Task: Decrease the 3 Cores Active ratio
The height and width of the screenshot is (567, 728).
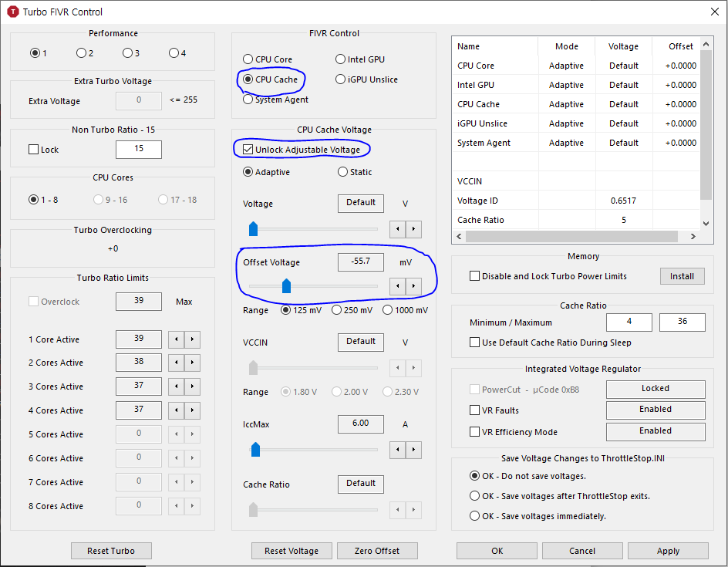Action: [176, 386]
